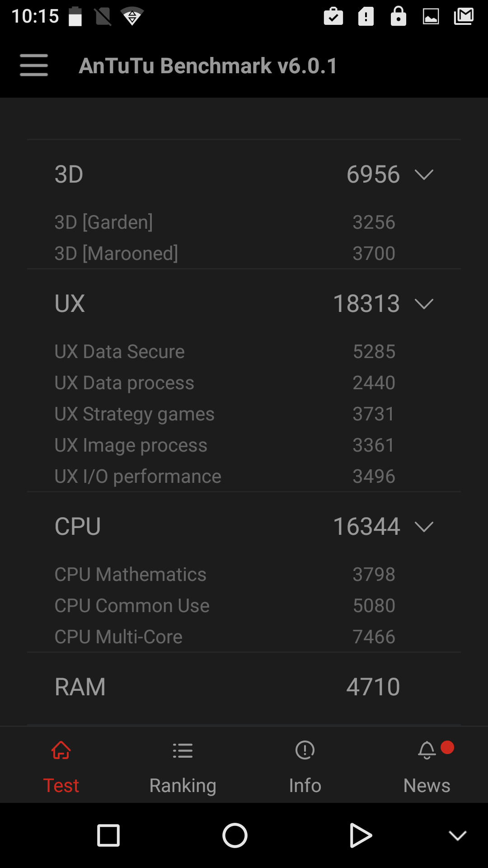Open the hamburger navigation menu
This screenshot has height=868, width=488.
[34, 65]
